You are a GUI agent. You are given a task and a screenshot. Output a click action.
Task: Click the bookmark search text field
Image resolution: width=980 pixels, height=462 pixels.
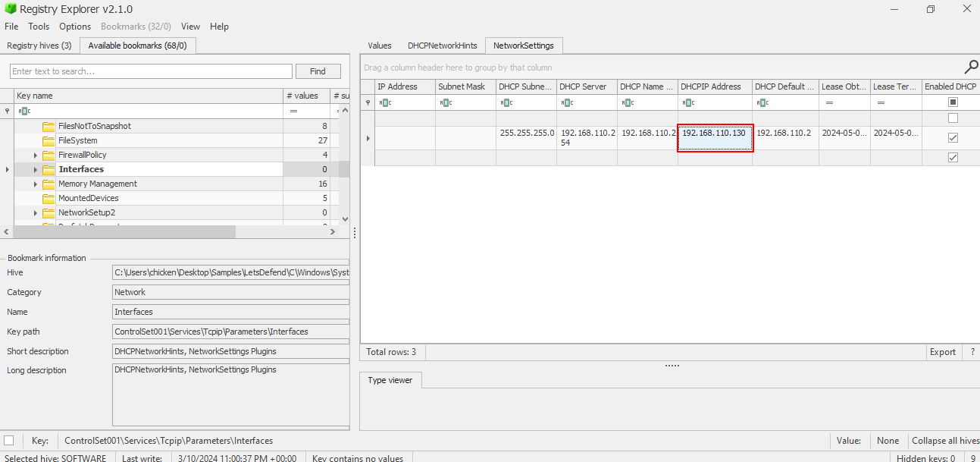click(x=151, y=71)
